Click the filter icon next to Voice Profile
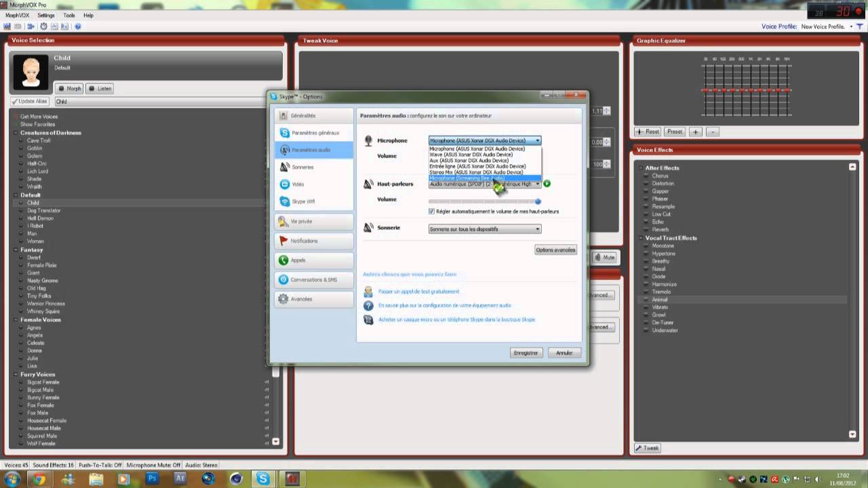 860,26
